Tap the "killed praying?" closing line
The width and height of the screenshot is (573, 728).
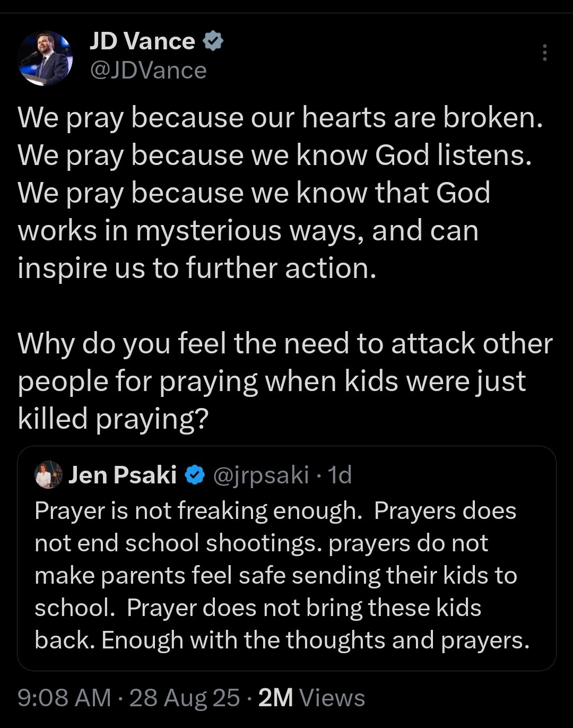[113, 419]
